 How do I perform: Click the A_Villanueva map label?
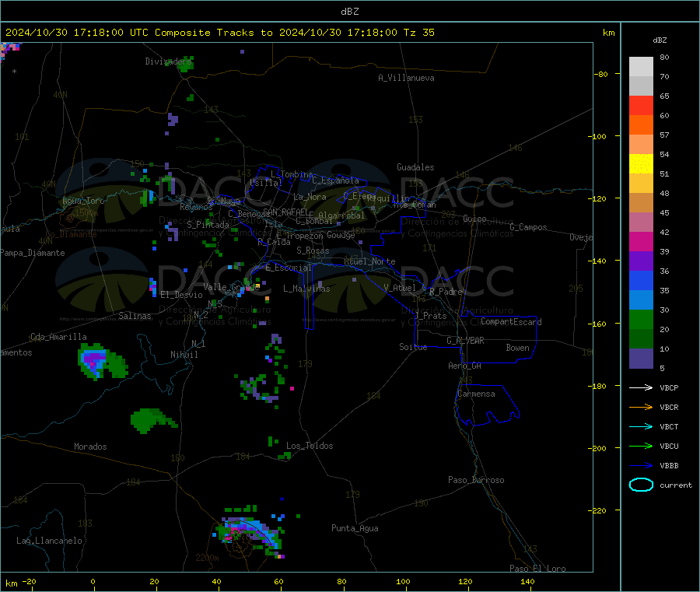(x=406, y=78)
